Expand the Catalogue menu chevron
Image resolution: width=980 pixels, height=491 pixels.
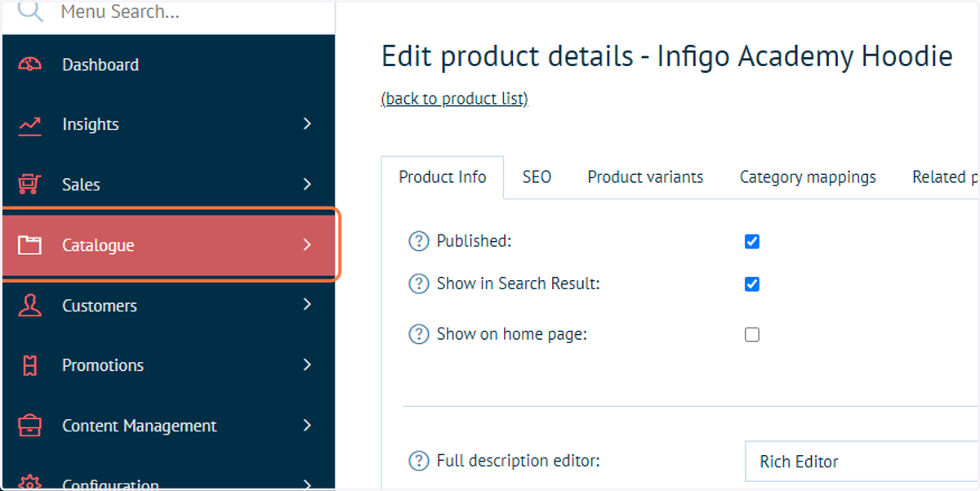coord(307,245)
